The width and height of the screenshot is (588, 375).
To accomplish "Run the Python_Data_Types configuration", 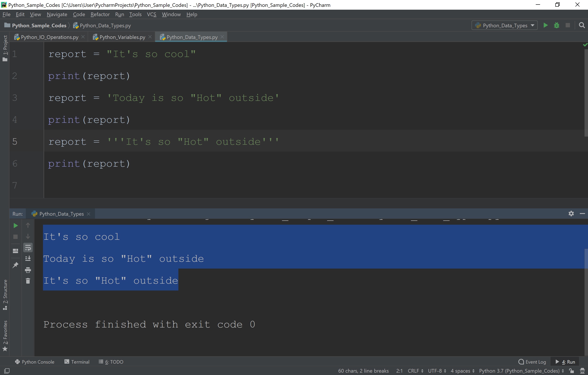I will click(x=545, y=25).
